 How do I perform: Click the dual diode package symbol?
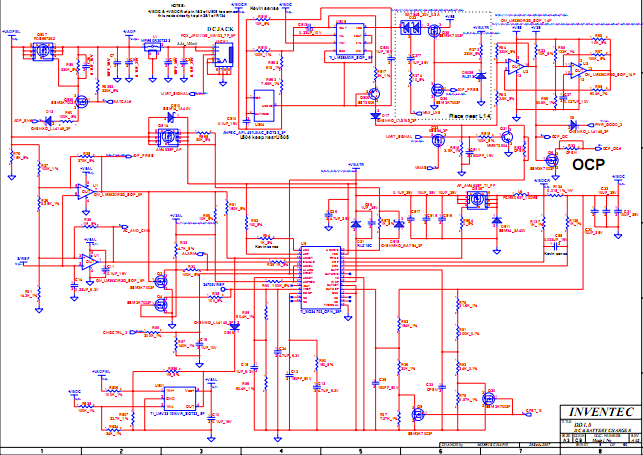[408, 26]
